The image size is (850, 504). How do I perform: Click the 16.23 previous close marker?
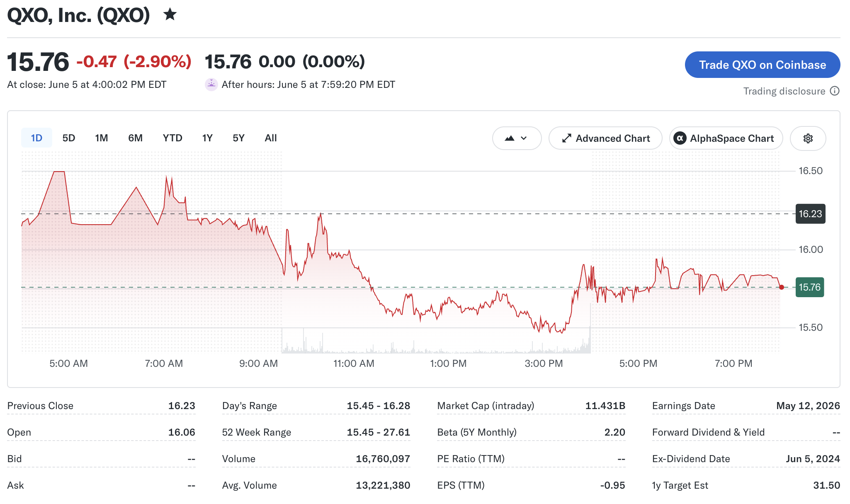coord(810,214)
